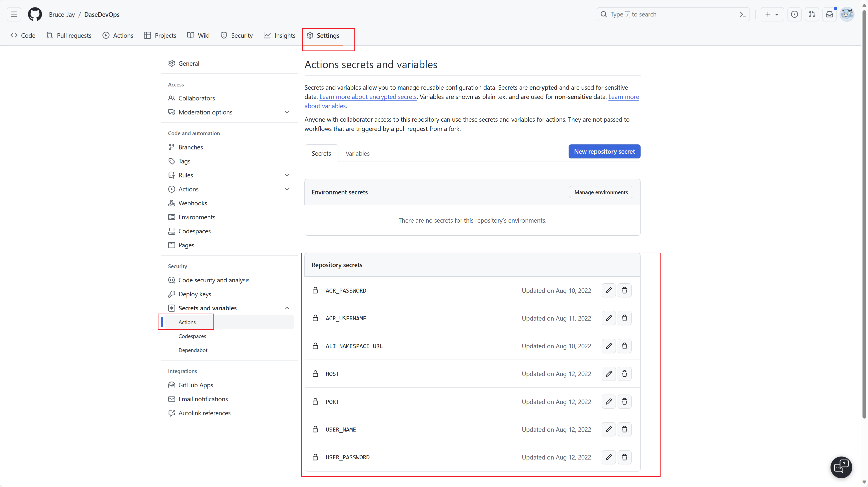Viewport: 868px width, 487px height.
Task: Open Learn more about encrypted secrets link
Action: 368,97
